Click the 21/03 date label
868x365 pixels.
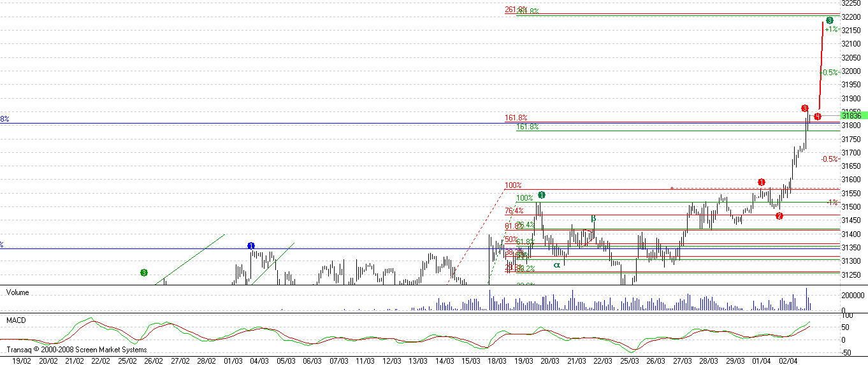[x=576, y=360]
